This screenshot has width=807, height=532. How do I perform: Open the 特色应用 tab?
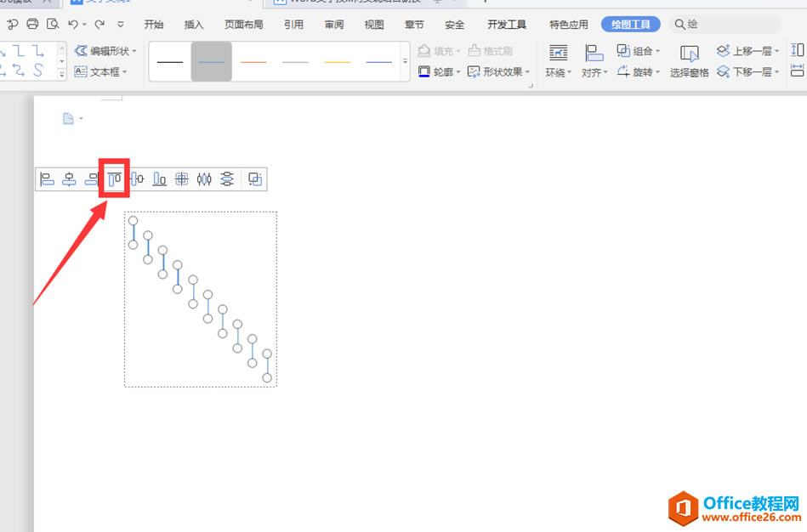click(569, 24)
